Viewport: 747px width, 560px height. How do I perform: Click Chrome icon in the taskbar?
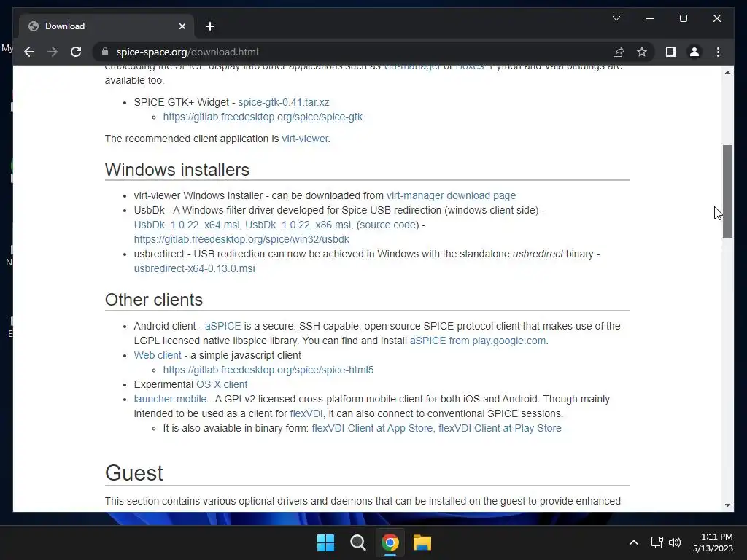(x=390, y=542)
